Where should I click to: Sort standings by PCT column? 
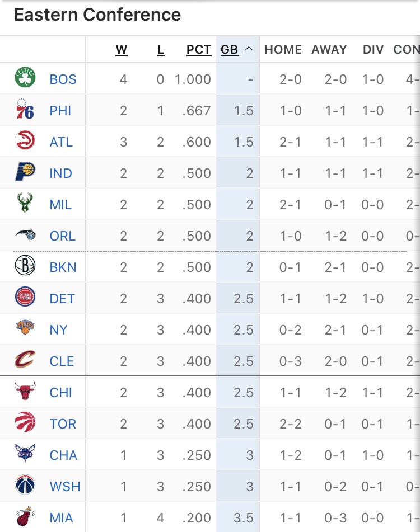199,50
